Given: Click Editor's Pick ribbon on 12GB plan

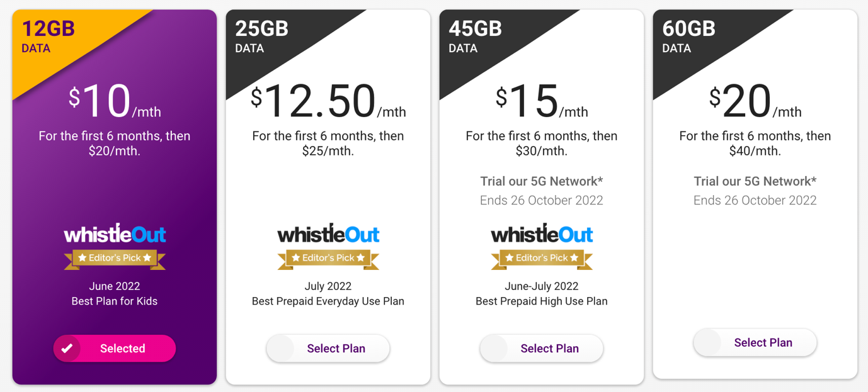Looking at the screenshot, I should point(115,258).
